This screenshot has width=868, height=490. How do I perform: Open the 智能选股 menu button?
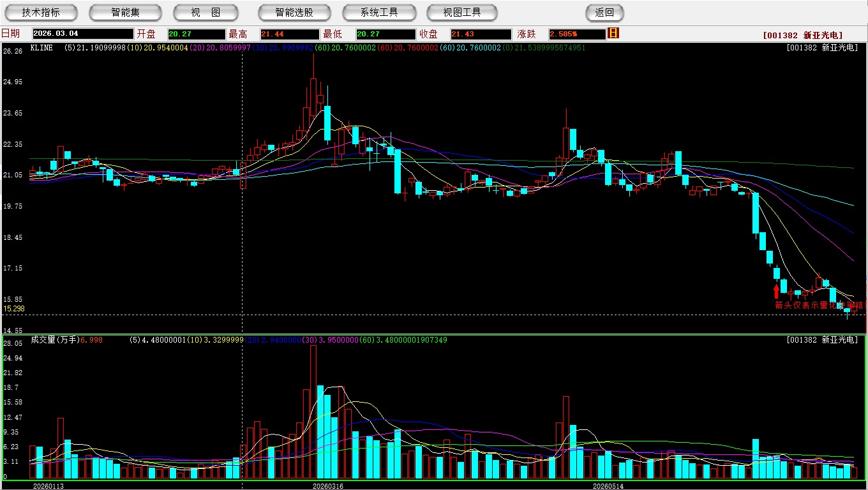(294, 12)
